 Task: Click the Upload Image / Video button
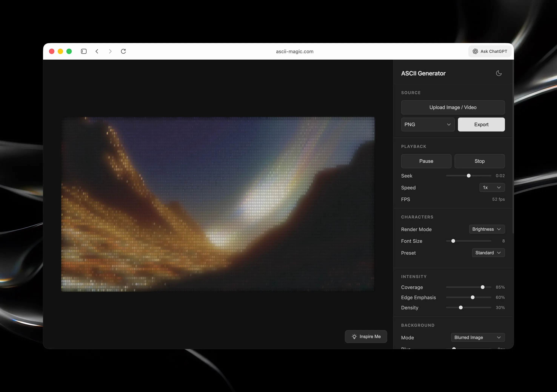click(x=453, y=108)
